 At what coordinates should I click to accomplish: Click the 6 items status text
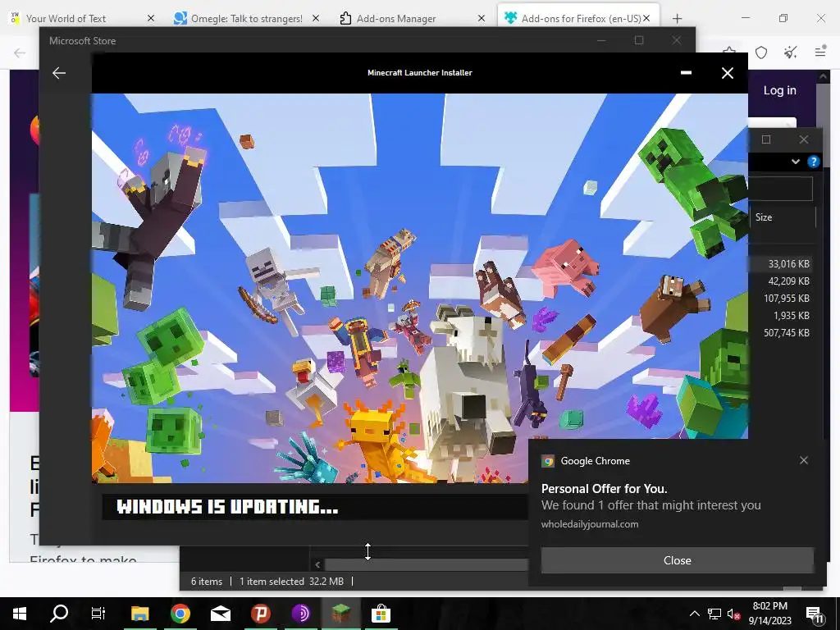tap(206, 582)
